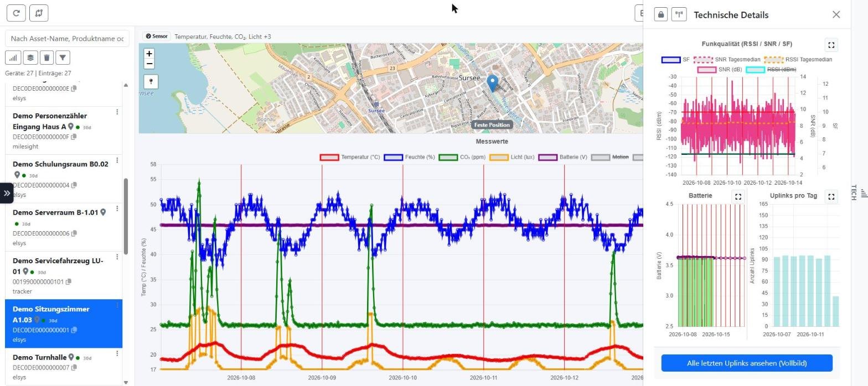Show the struck-through Motion series

(x=620, y=157)
